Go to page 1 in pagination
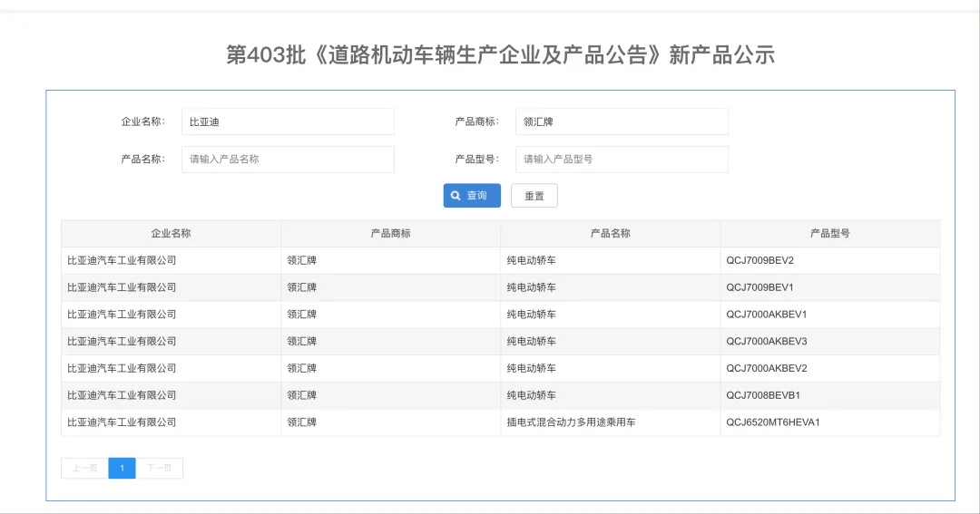980x514 pixels. pos(122,468)
